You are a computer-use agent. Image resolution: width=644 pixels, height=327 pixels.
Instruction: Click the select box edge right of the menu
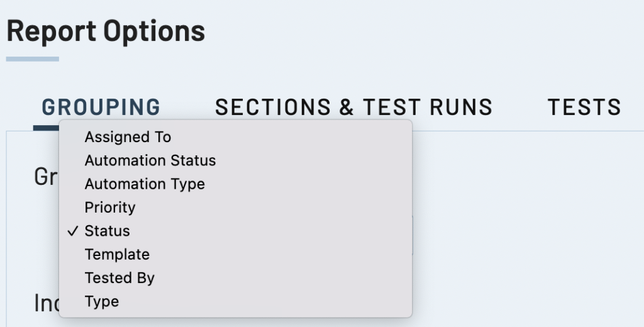click(x=413, y=235)
